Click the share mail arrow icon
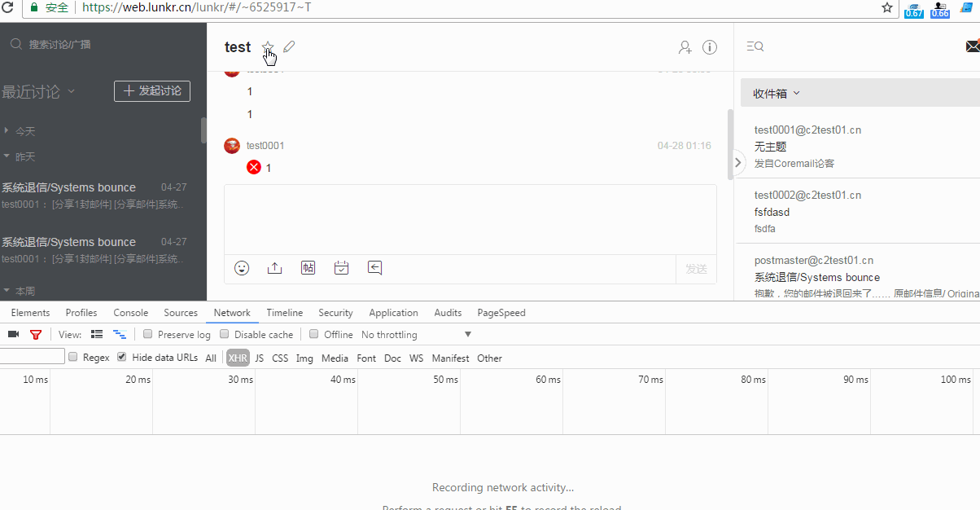This screenshot has width=980, height=510. click(374, 268)
